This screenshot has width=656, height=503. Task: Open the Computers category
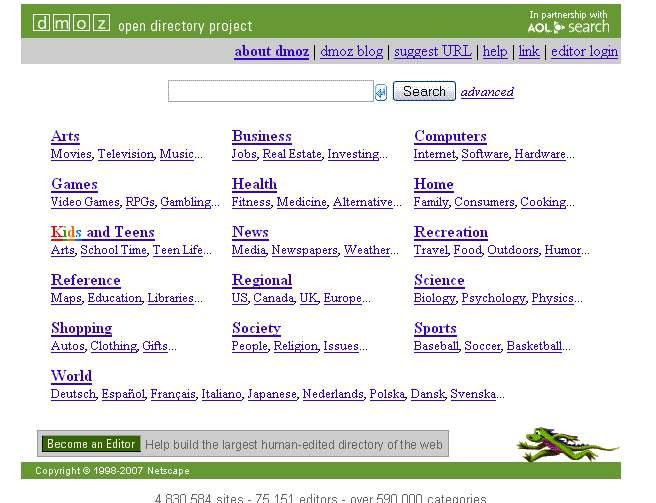450,136
